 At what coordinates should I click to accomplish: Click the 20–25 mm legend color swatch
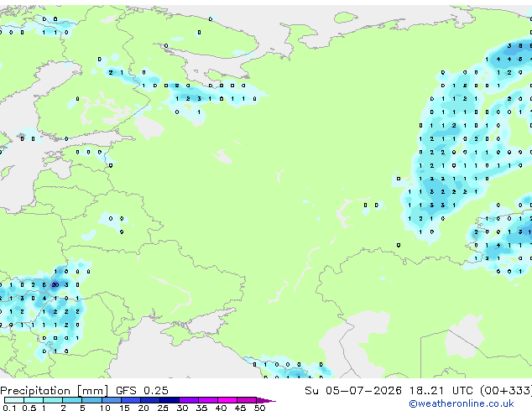pos(149,400)
